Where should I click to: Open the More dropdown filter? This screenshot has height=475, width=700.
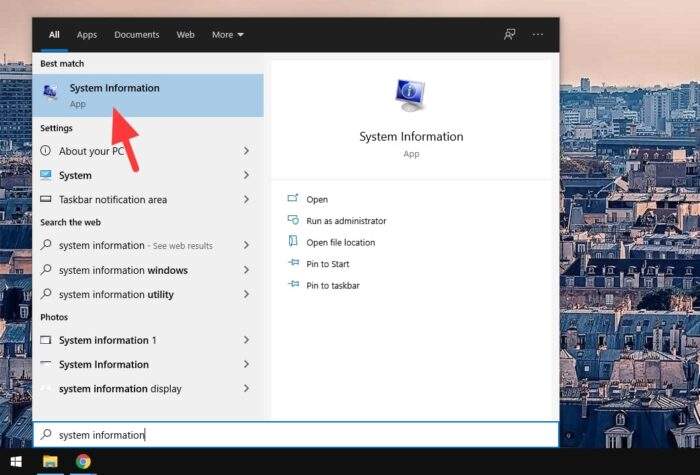tap(228, 34)
